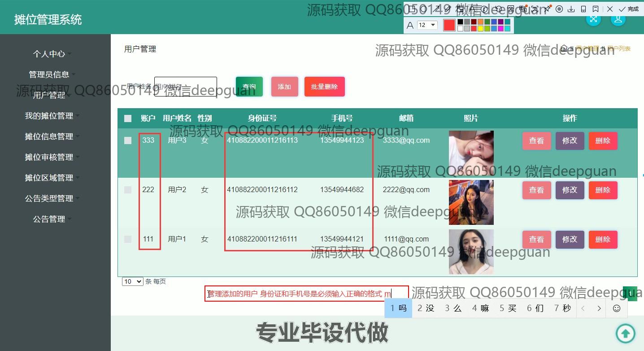This screenshot has height=351, width=644.
Task: Click the 批量删除 button
Action: (x=324, y=87)
